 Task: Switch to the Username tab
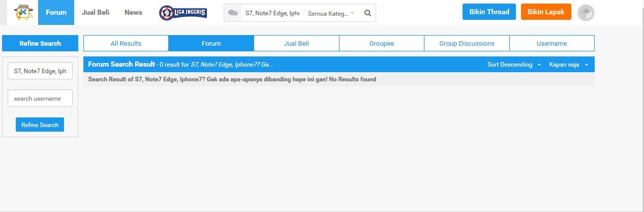click(552, 43)
